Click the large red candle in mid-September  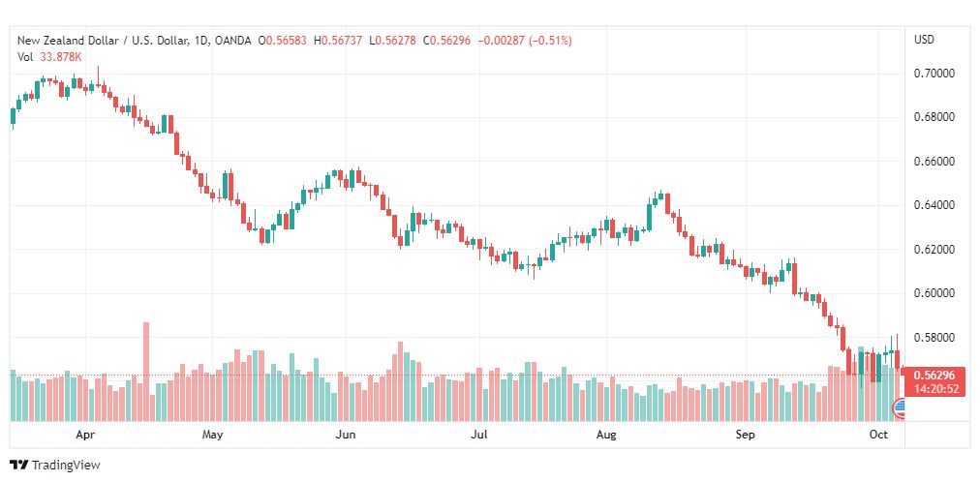click(794, 279)
